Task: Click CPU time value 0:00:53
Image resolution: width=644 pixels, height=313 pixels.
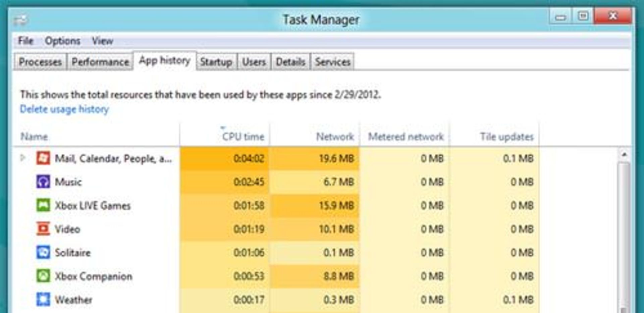Action: 249,276
